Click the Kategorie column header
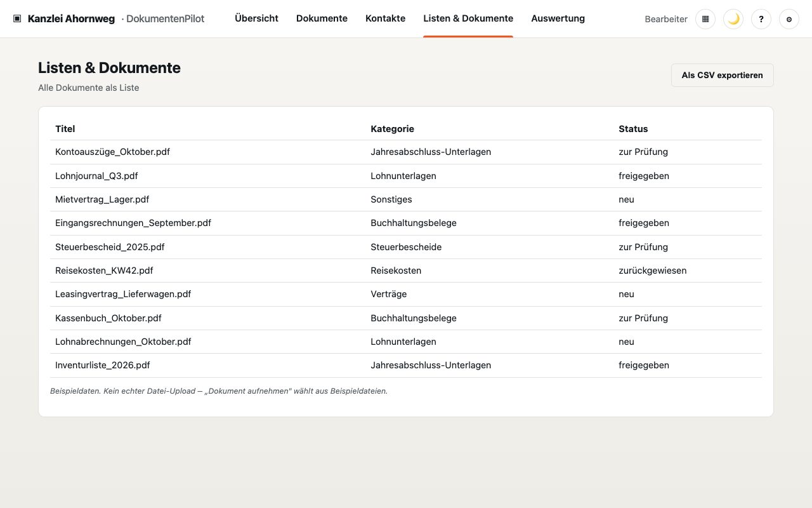The image size is (812, 508). pyautogui.click(x=392, y=129)
